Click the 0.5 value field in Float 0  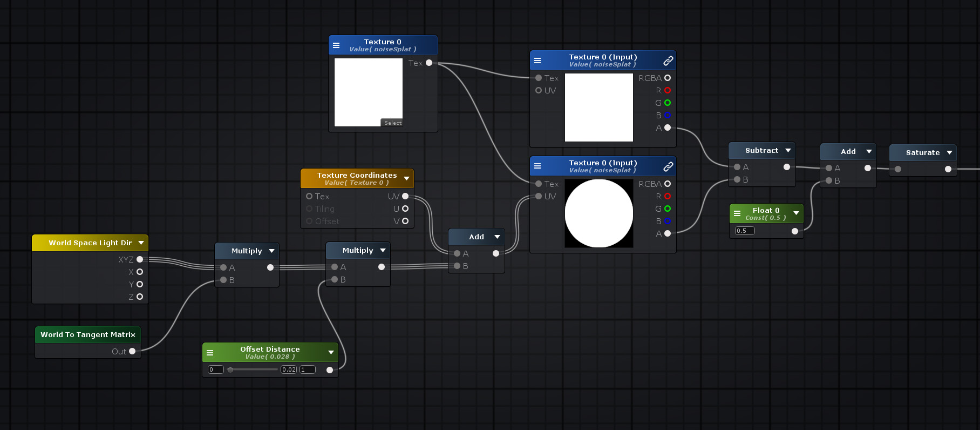click(745, 231)
